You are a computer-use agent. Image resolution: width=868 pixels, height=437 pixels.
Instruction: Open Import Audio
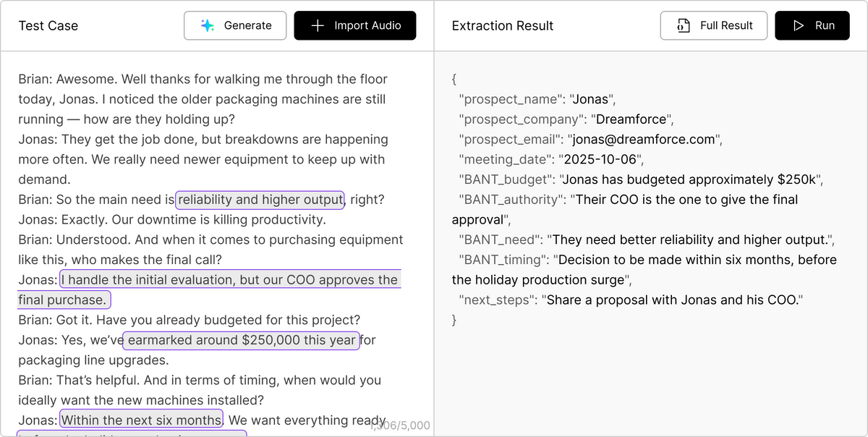[x=354, y=25]
